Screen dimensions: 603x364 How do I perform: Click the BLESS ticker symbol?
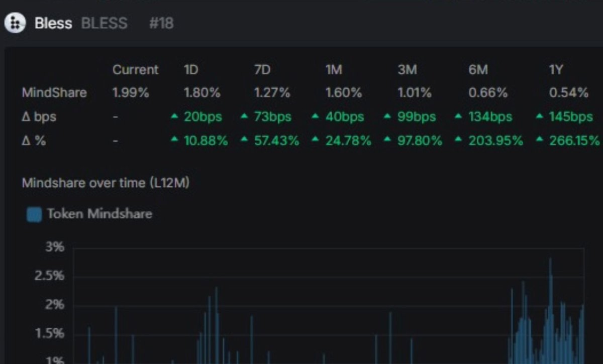tap(104, 23)
